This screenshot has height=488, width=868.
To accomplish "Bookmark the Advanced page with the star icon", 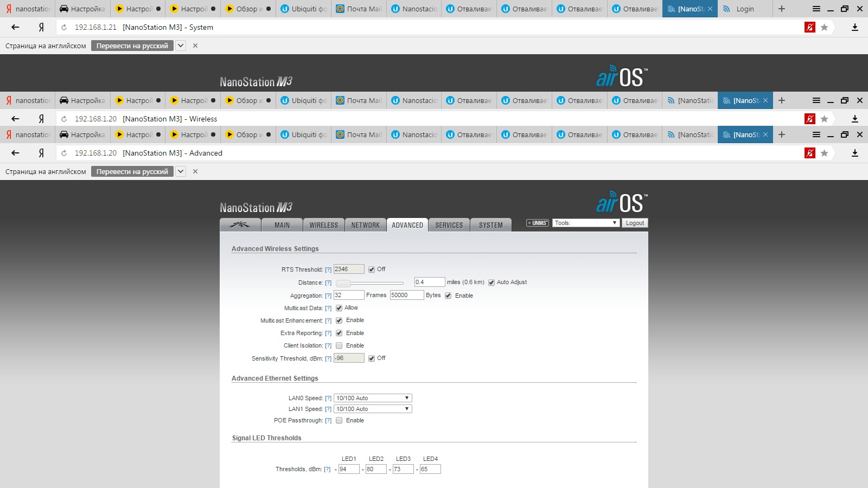I will 824,153.
